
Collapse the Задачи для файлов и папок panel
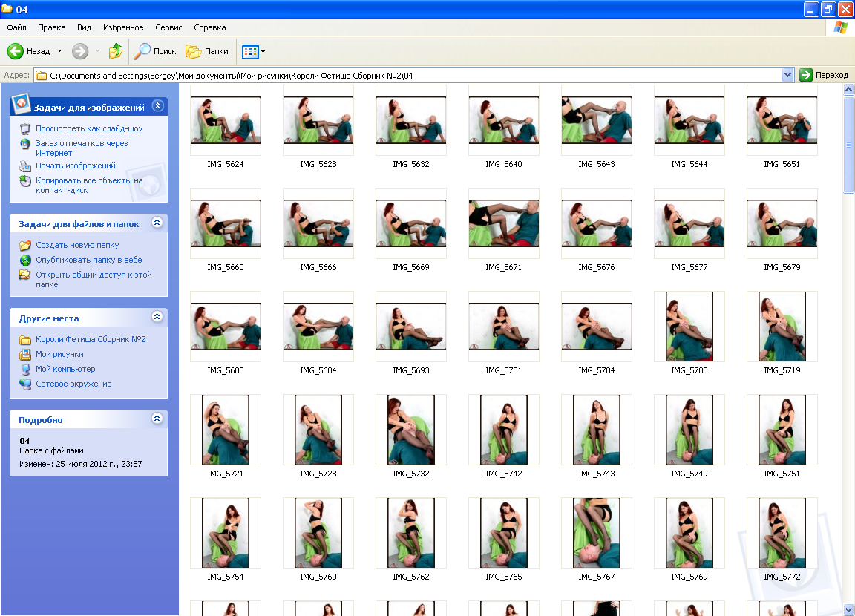157,223
